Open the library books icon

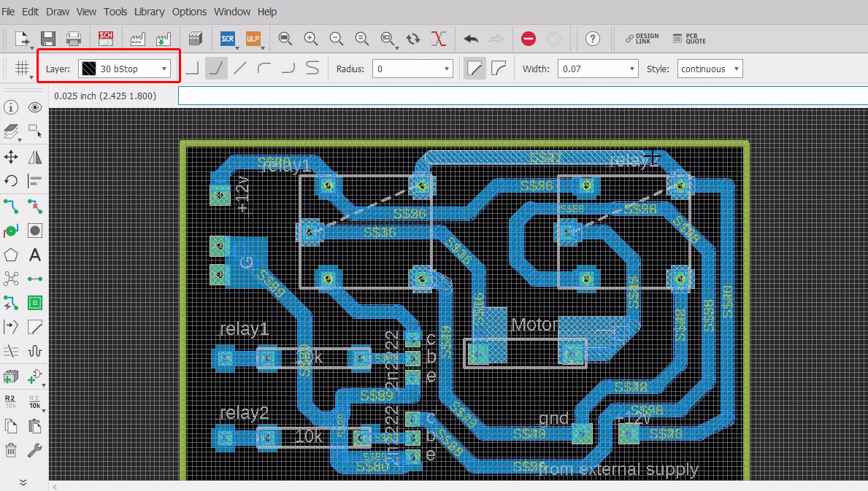[196, 39]
